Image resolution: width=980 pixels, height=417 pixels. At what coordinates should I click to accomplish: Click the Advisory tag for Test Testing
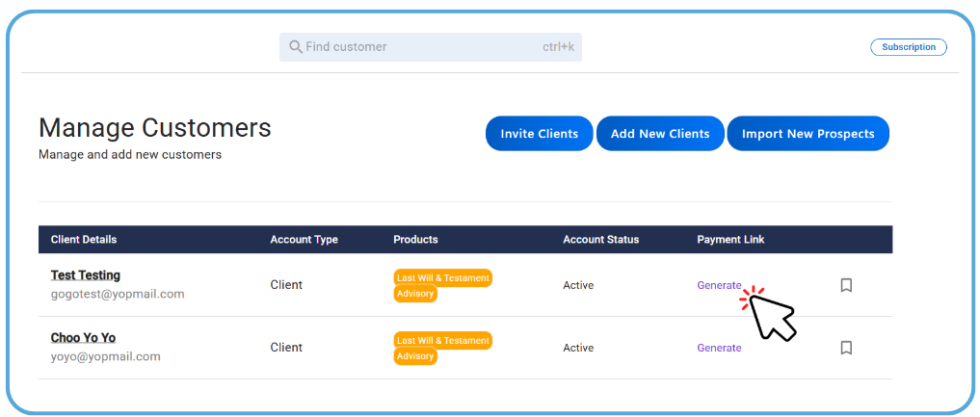coord(415,294)
